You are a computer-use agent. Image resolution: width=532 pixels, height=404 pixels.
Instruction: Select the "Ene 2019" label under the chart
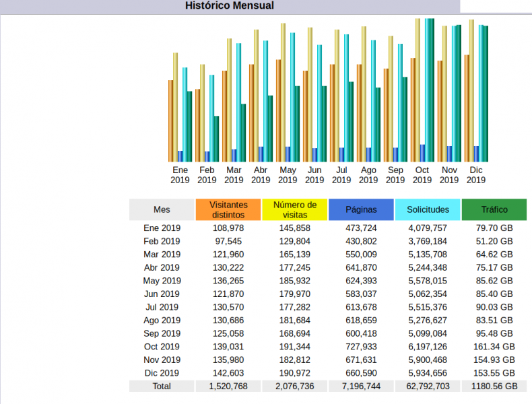[180, 175]
